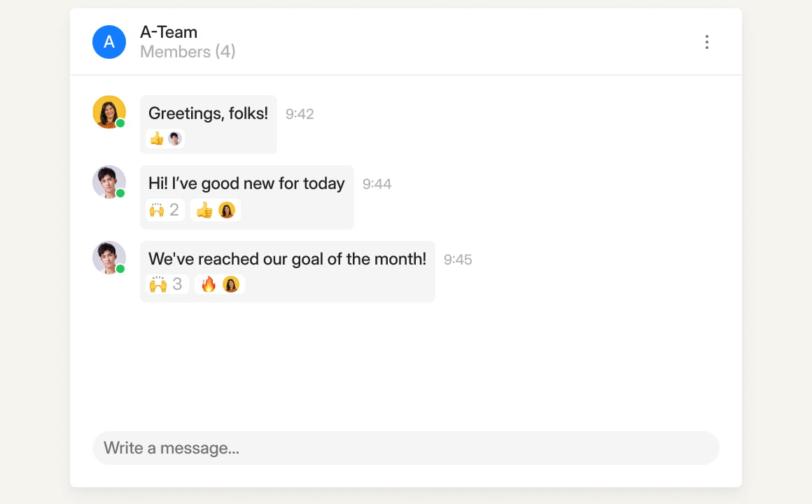Click the 9:45 timestamp

coord(458,260)
